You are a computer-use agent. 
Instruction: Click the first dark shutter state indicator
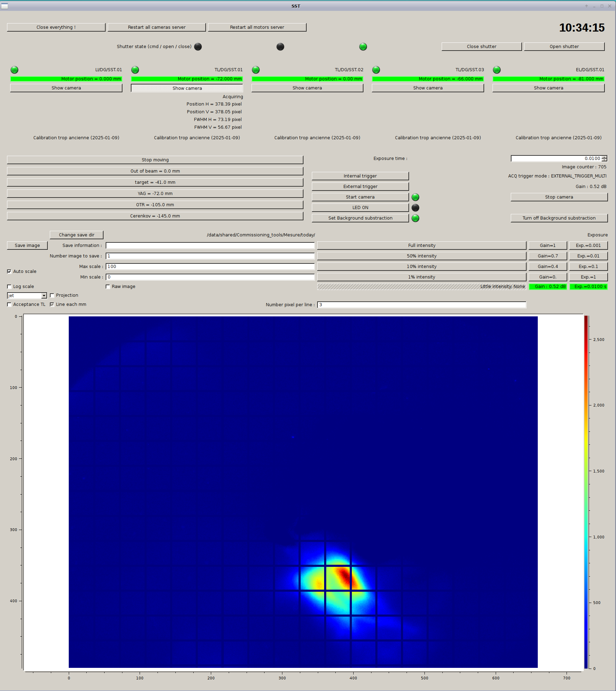198,47
